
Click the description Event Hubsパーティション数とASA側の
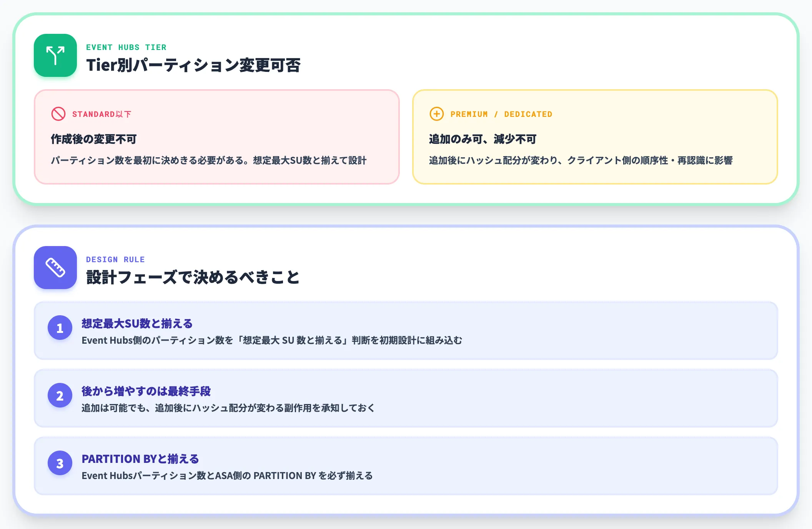pyautogui.click(x=227, y=476)
